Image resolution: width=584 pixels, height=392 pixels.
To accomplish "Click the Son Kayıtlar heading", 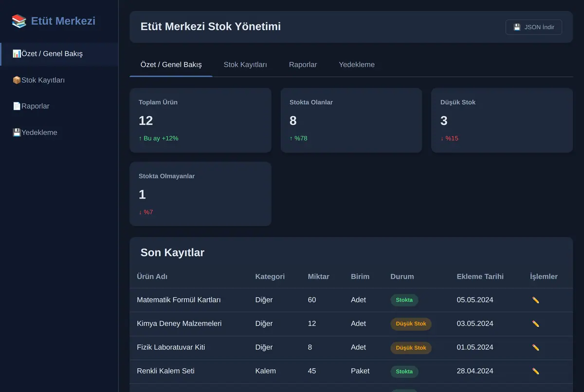I will click(x=172, y=252).
